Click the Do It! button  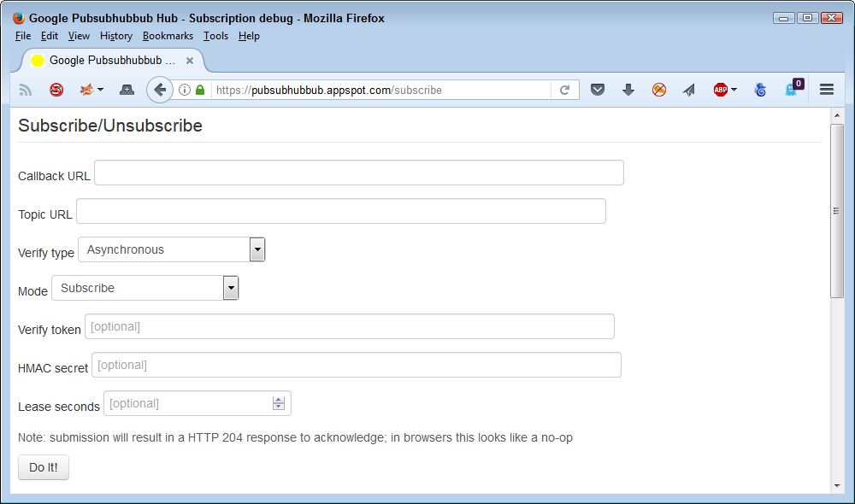pos(44,467)
